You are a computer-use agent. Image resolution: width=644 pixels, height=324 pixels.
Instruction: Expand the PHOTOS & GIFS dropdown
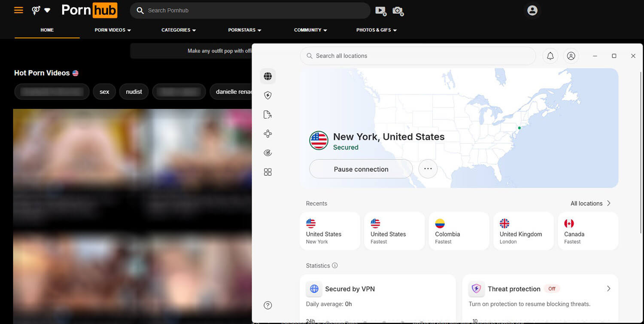pyautogui.click(x=377, y=30)
